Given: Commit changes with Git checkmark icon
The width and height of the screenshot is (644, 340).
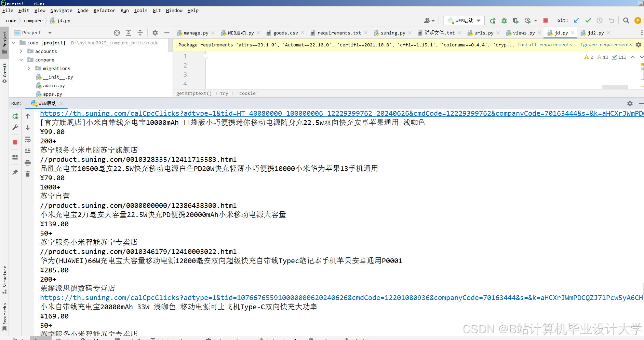Looking at the screenshot, I should [588, 20].
